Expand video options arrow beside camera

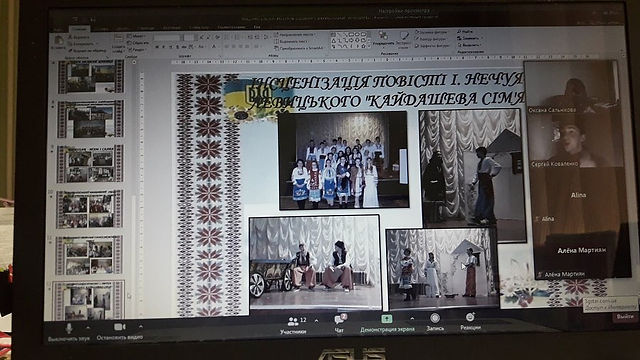pos(141,327)
